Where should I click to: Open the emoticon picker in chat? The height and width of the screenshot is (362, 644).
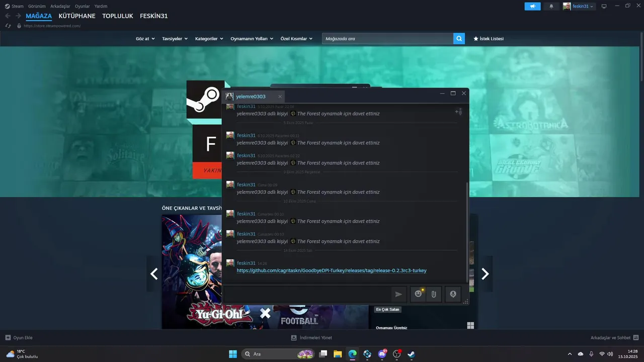click(418, 294)
